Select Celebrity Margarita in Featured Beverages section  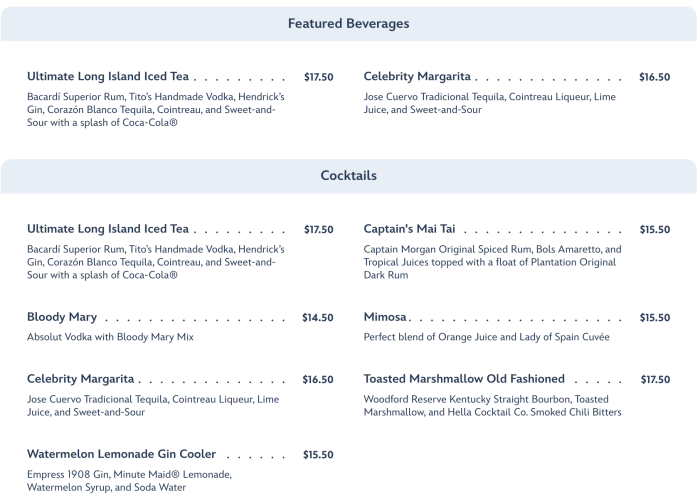[x=417, y=76]
